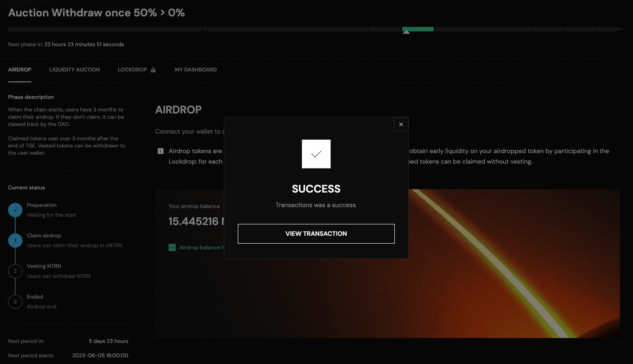Click the lock icon beside Lockdrop
The width and height of the screenshot is (633, 364).
point(153,70)
